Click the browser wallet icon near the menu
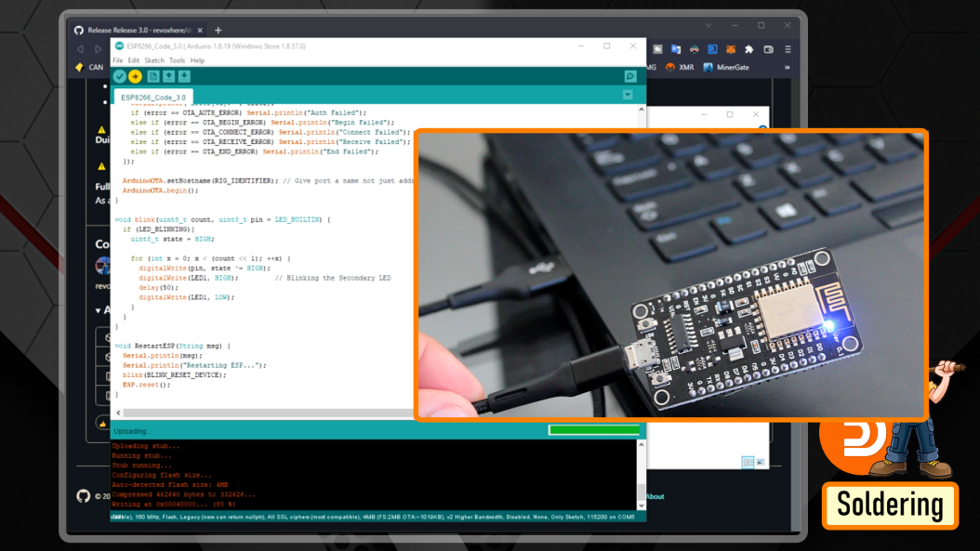The height and width of the screenshot is (551, 980). pos(768,49)
